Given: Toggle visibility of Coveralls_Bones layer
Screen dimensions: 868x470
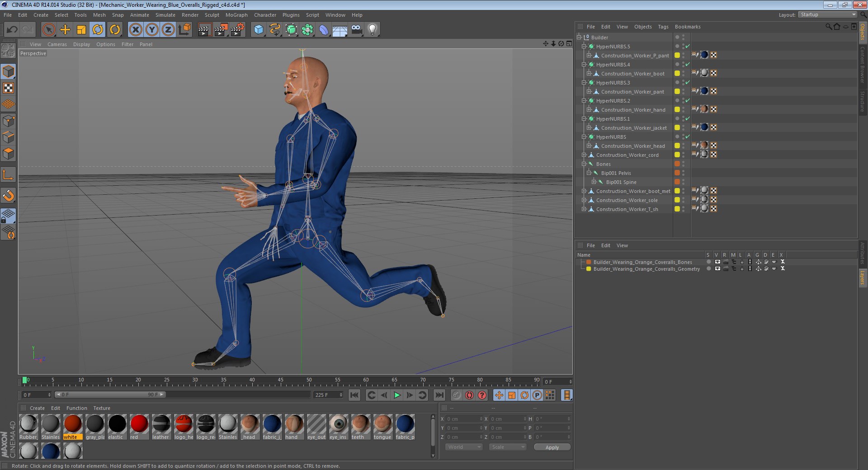Looking at the screenshot, I should 717,262.
